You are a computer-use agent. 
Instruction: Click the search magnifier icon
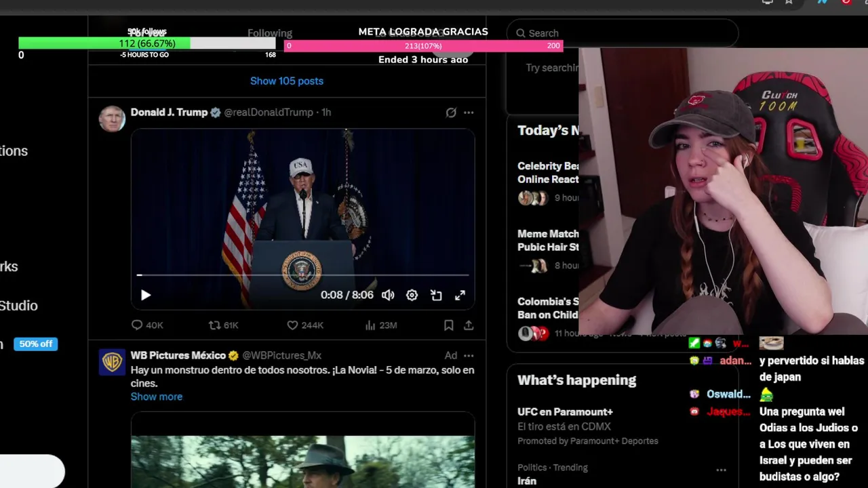[x=521, y=33]
